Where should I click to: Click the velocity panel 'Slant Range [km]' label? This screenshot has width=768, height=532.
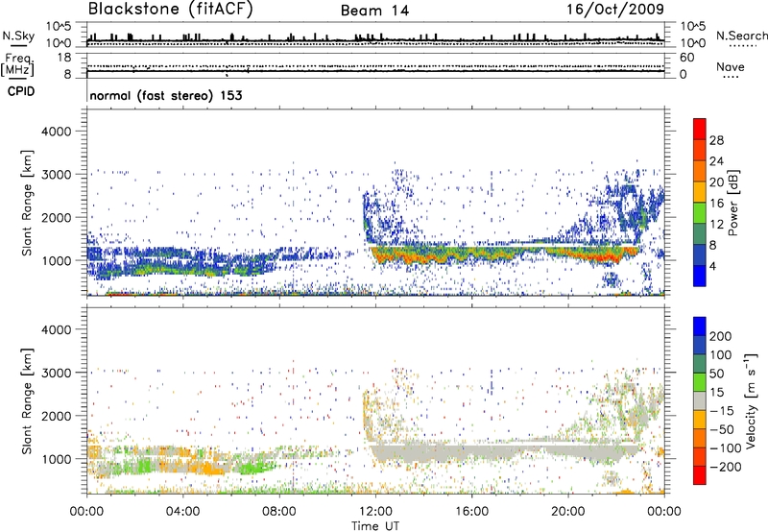[x=27, y=400]
